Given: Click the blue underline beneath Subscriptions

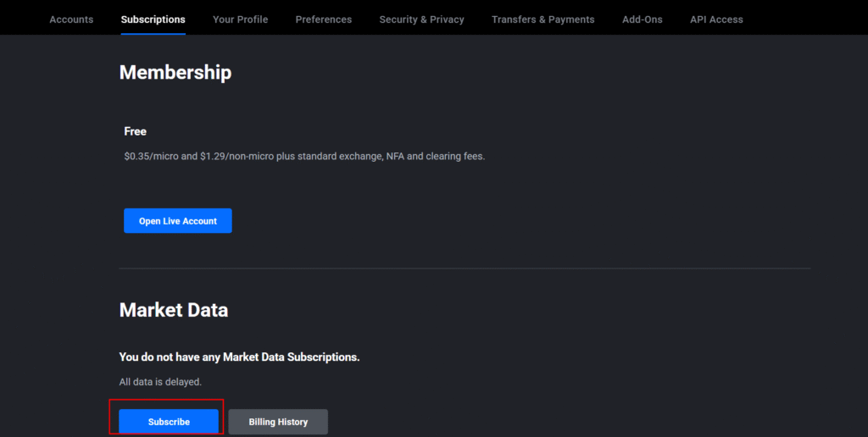Looking at the screenshot, I should pos(153,34).
